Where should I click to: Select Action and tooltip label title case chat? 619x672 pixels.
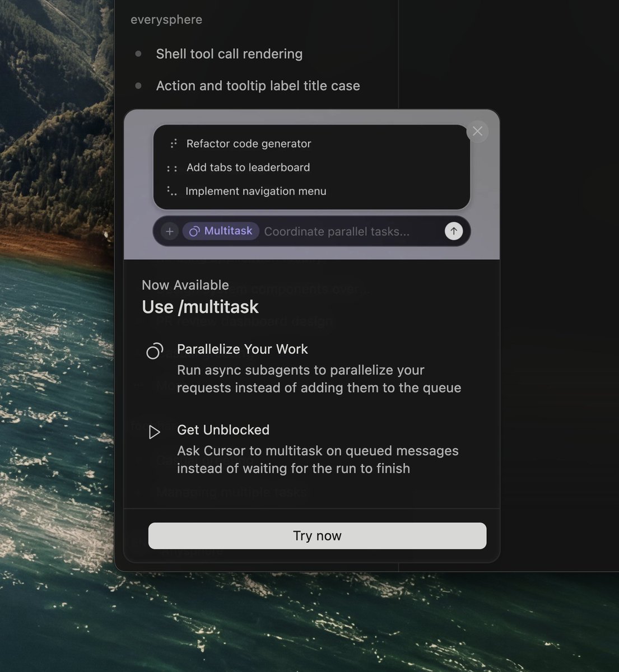tap(258, 86)
